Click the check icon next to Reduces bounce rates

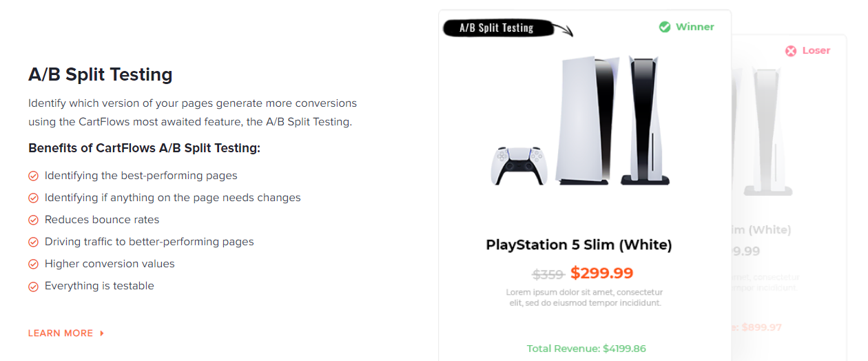tap(33, 220)
